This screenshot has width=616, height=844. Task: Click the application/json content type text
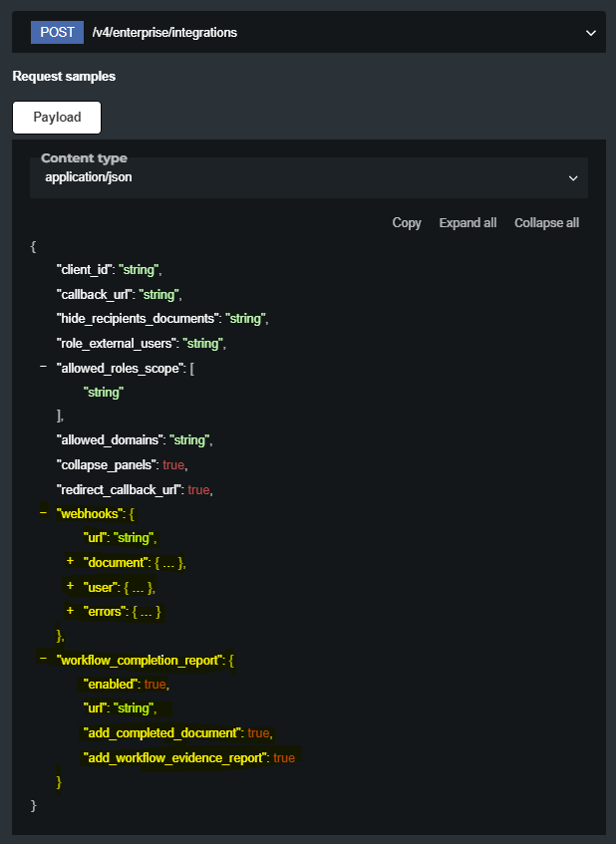[x=89, y=177]
